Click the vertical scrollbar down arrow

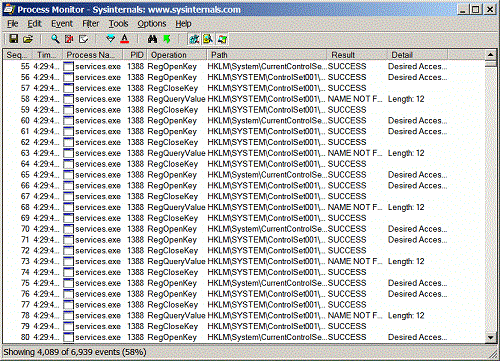point(490,337)
